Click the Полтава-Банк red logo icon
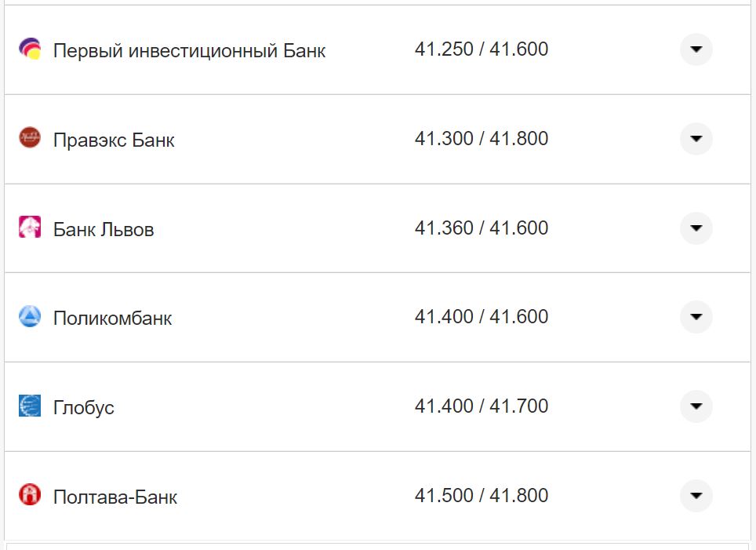The height and width of the screenshot is (550, 756). [29, 496]
